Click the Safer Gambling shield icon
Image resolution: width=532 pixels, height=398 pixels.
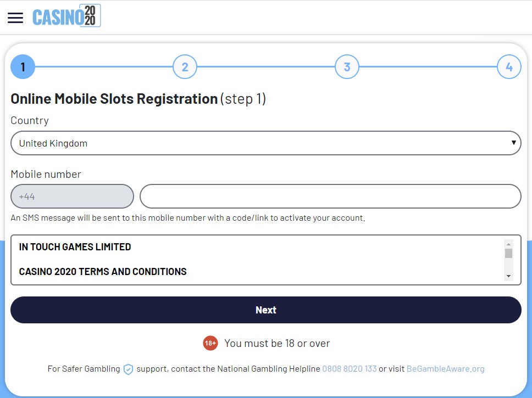tap(128, 369)
